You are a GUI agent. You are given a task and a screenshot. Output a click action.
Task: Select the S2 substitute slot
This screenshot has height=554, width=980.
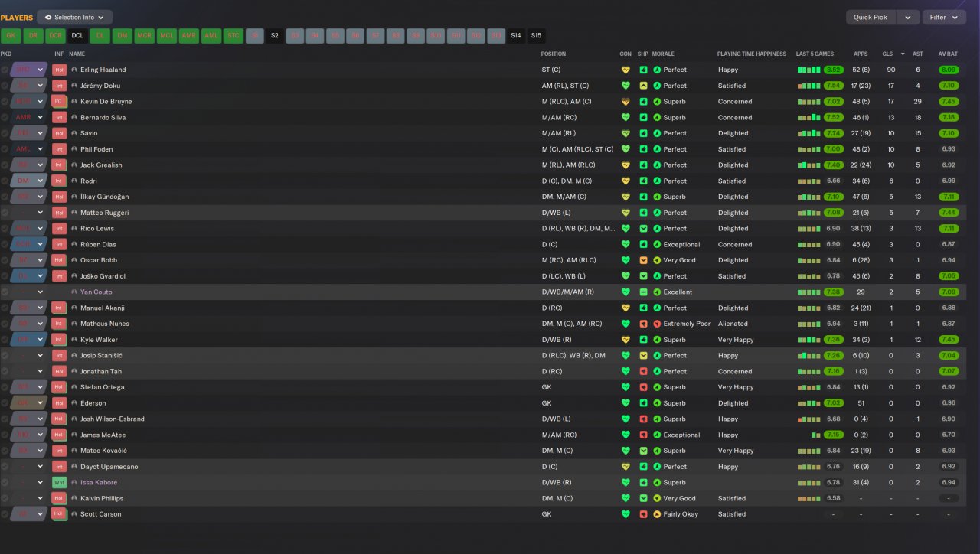(x=275, y=36)
